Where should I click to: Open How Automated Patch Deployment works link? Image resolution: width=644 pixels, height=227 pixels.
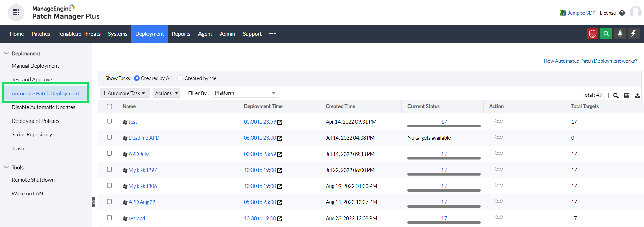click(590, 61)
